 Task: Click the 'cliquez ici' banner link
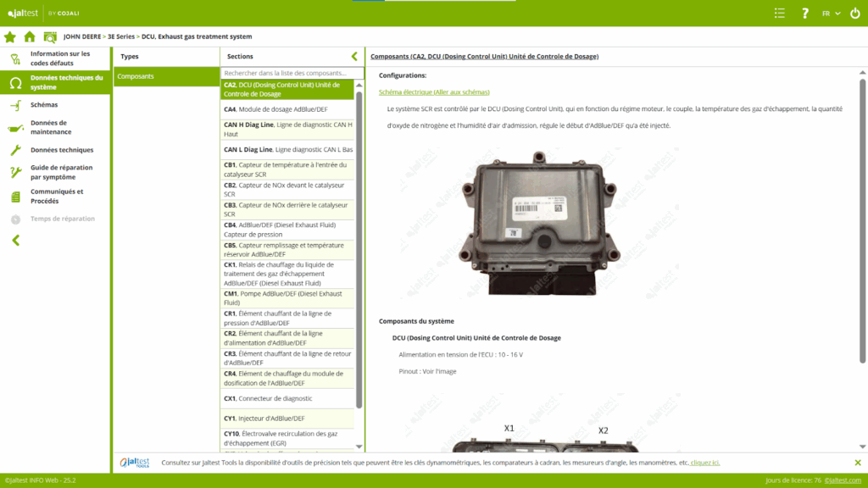(705, 463)
